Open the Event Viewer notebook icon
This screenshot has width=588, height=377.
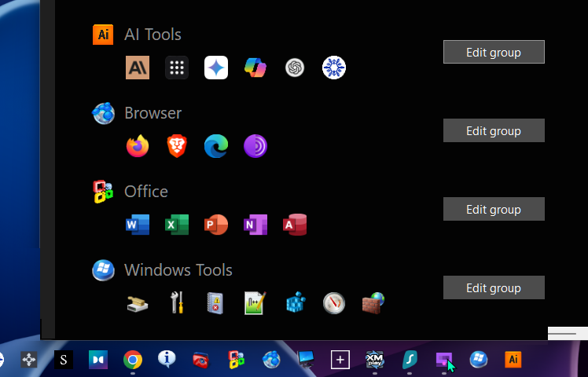click(215, 303)
